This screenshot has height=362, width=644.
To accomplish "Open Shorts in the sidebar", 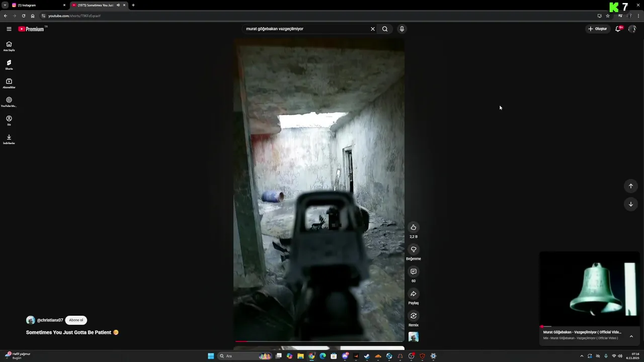I will click(9, 65).
